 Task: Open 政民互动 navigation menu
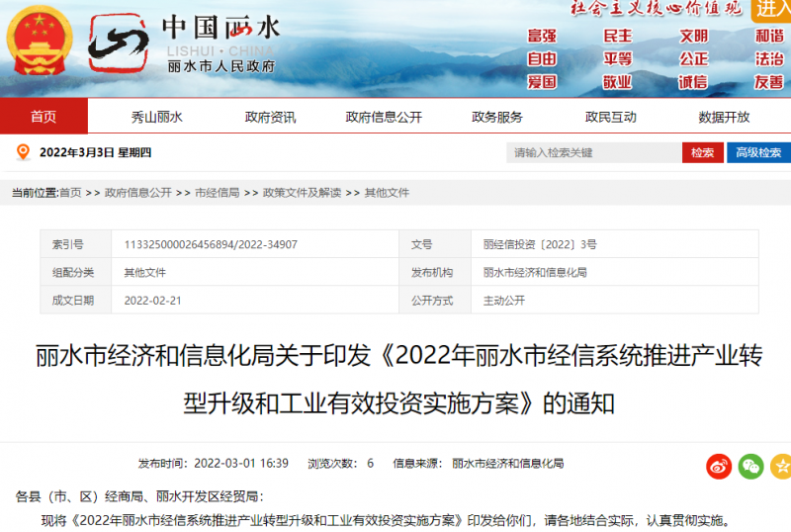tap(610, 117)
